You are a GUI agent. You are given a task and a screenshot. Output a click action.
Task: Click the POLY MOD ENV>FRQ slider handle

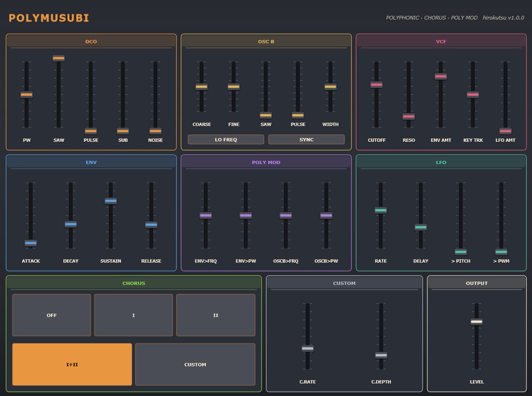click(206, 215)
